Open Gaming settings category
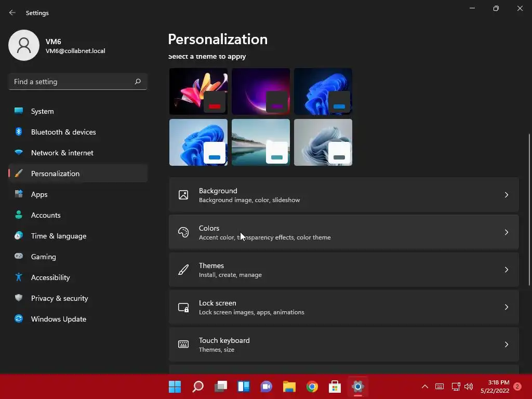The image size is (532, 399). pos(78,257)
